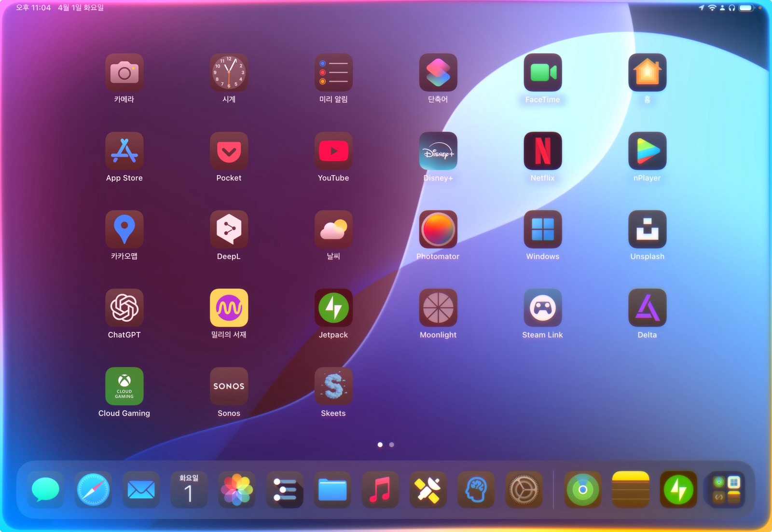Viewport: 772px width, 532px height.
Task: Tap the battery indicator in status bar
Action: (746, 8)
